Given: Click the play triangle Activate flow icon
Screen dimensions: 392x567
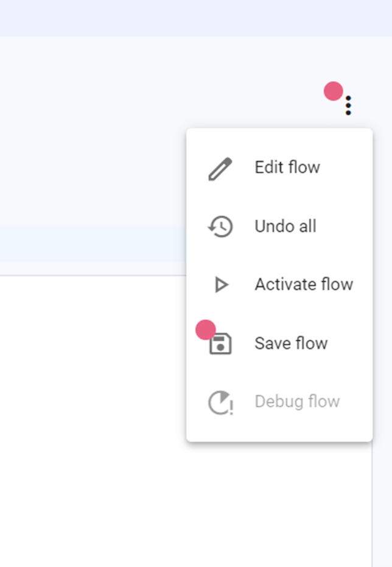Looking at the screenshot, I should coord(220,284).
